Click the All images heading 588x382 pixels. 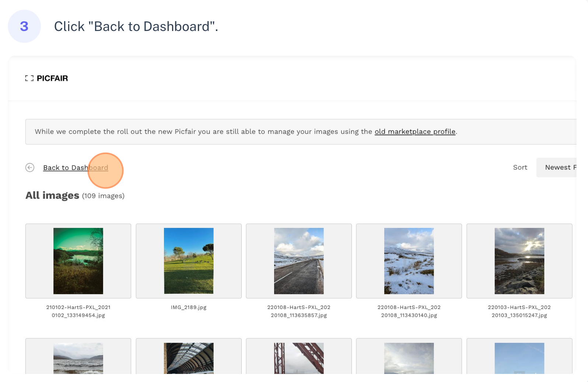(52, 195)
